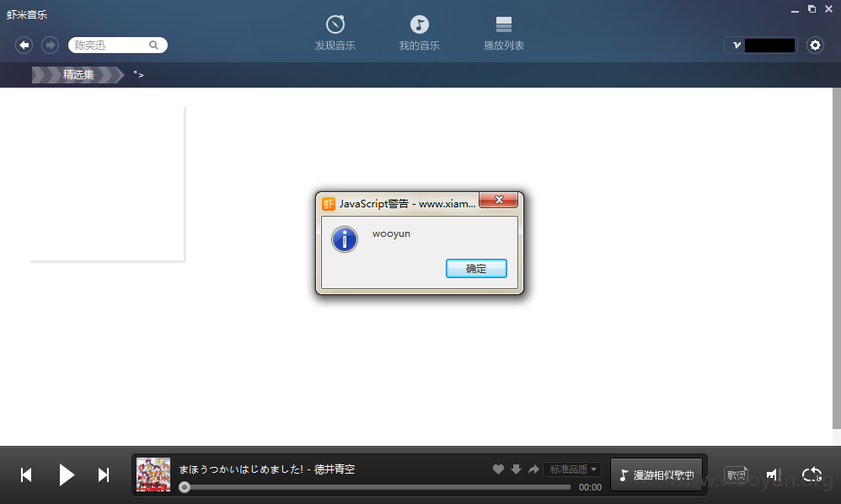Image resolution: width=841 pixels, height=504 pixels.
Task: Skip to next track
Action: (104, 475)
